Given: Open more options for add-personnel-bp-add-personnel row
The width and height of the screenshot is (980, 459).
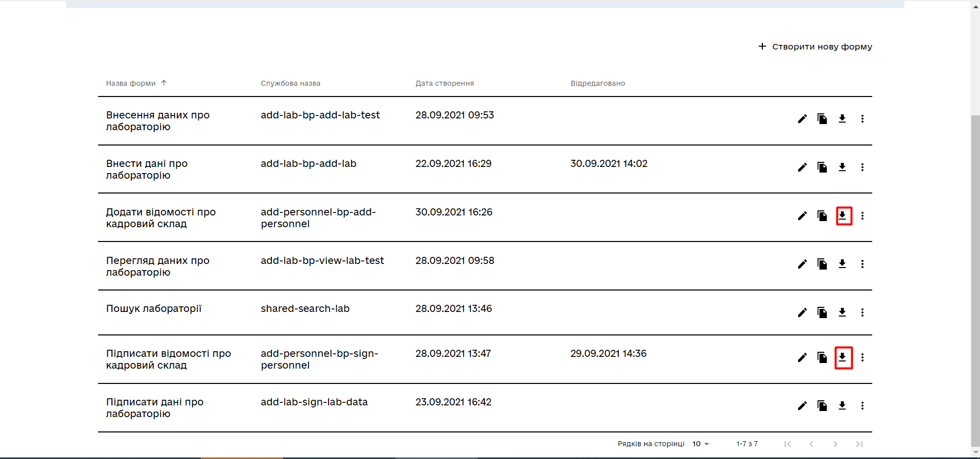Looking at the screenshot, I should click(x=862, y=216).
